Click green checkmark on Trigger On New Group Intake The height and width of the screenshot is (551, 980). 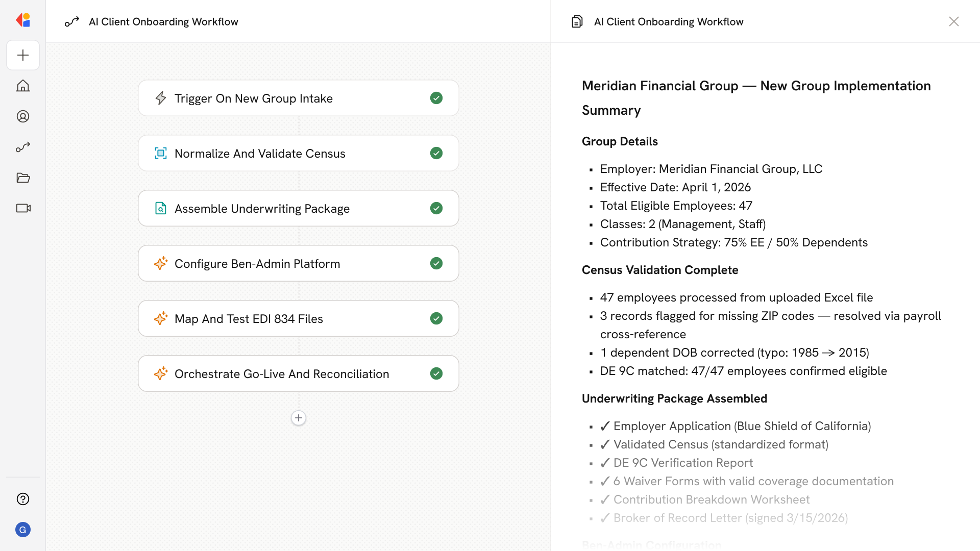coord(436,98)
